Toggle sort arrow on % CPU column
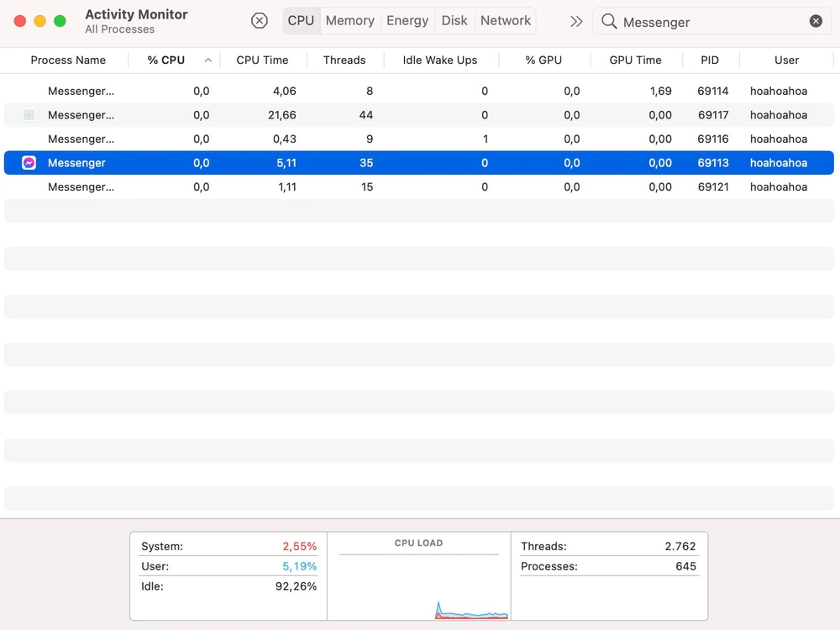 (207, 60)
